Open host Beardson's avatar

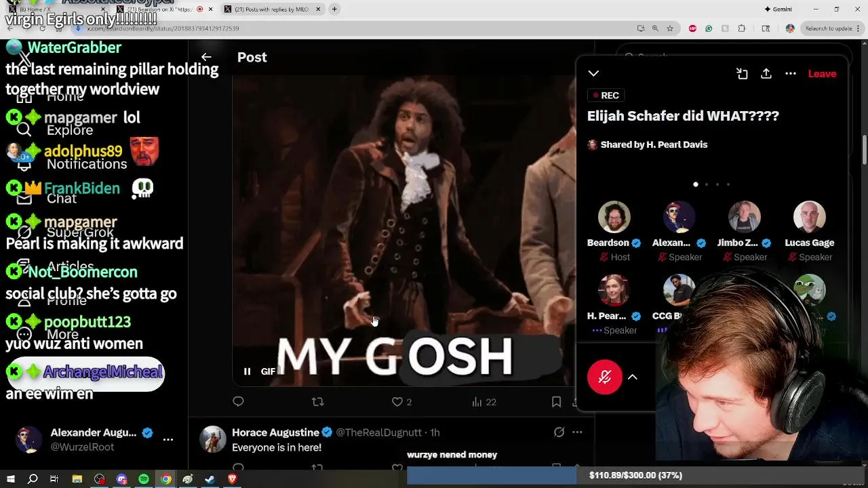[614, 218]
